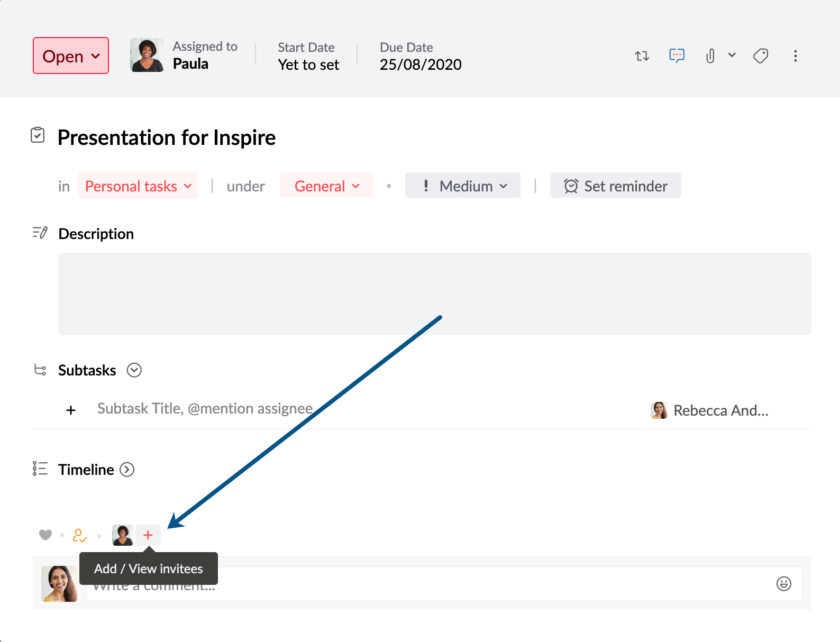The image size is (840, 642).
Task: Click the Set reminder button
Action: click(x=615, y=186)
